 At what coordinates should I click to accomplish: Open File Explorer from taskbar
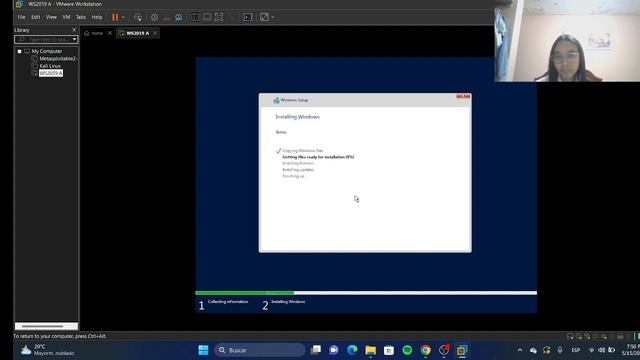(x=371, y=350)
